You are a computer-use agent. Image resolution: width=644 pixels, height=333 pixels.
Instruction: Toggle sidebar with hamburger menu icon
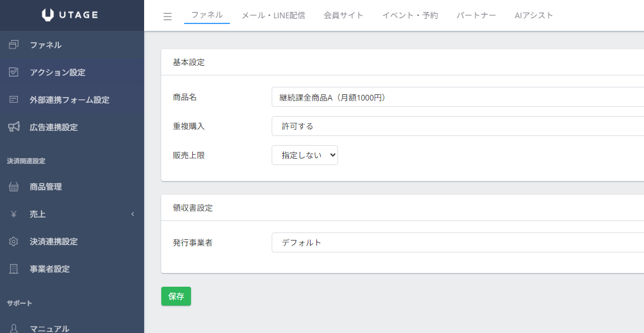click(x=168, y=17)
